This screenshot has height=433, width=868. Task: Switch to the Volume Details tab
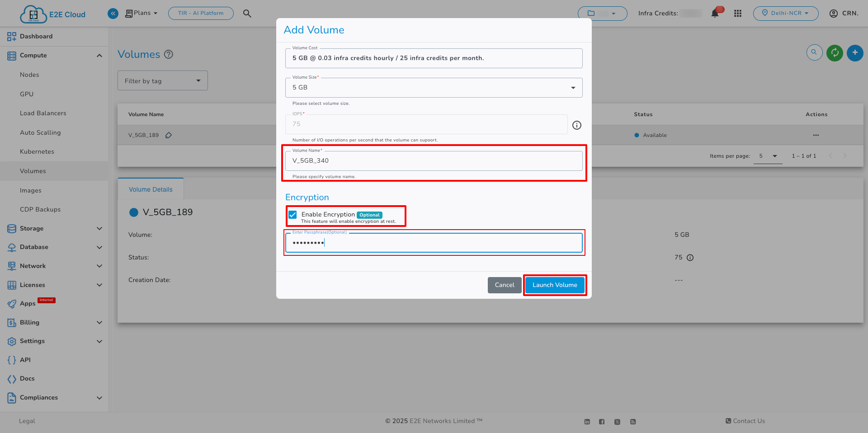151,189
